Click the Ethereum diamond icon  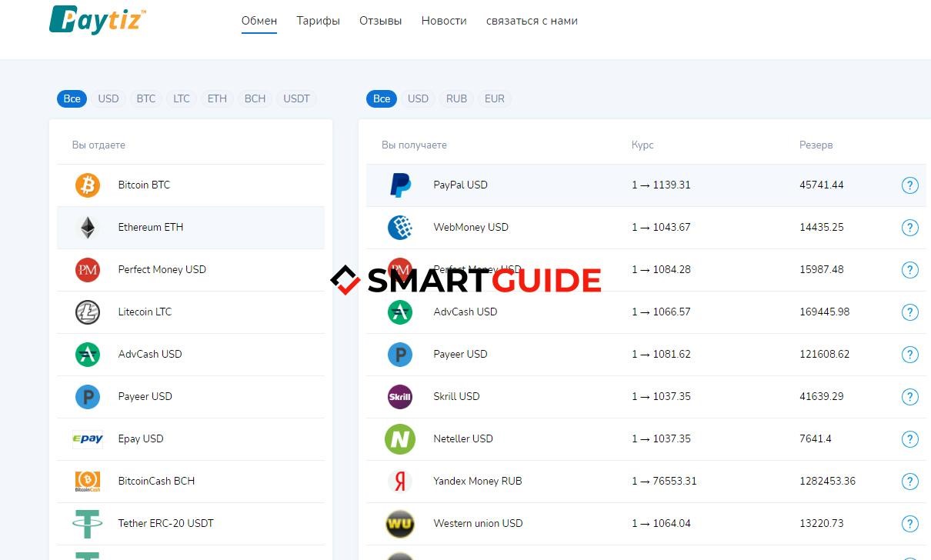click(88, 228)
